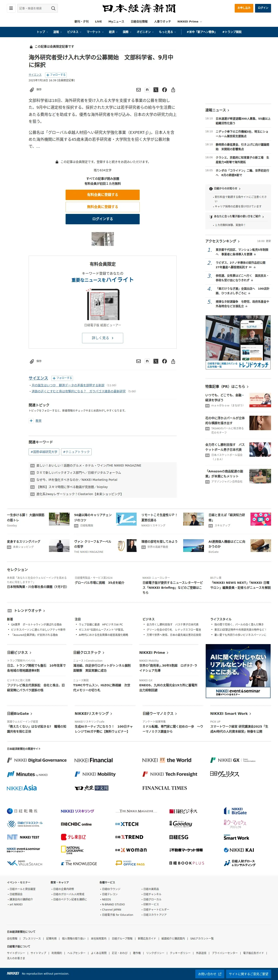Click paperclip save icon under headline

32,90
